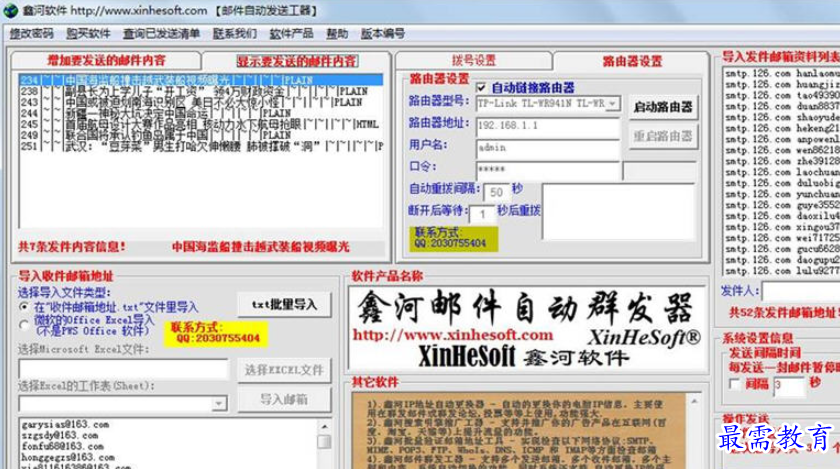The width and height of the screenshot is (840, 469).
Task: Click the 断开后等待 field showing 1
Action: pyautogui.click(x=482, y=214)
